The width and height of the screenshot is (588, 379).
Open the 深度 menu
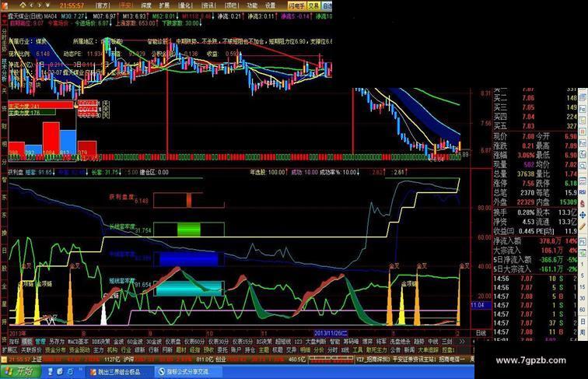click(146, 5)
